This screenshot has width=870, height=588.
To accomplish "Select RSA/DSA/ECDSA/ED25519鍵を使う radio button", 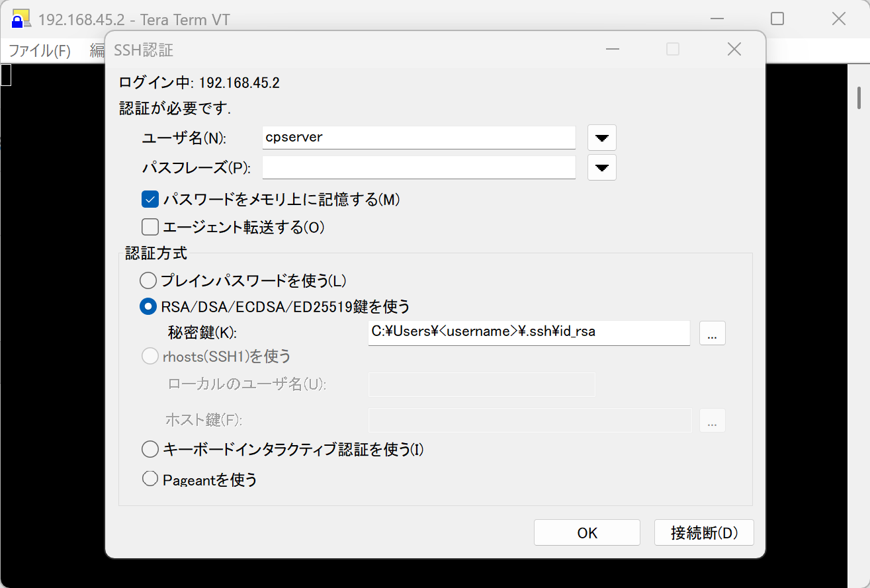I will (x=149, y=307).
